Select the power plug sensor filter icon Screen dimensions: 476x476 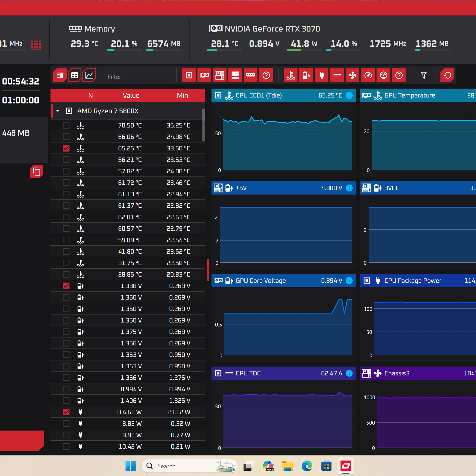point(322,75)
